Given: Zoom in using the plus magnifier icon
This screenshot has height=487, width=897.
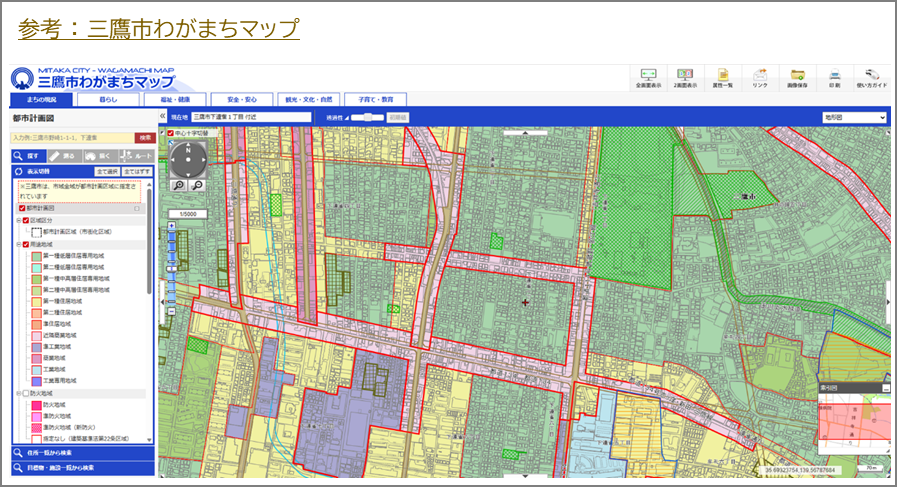Looking at the screenshot, I should point(178,185).
